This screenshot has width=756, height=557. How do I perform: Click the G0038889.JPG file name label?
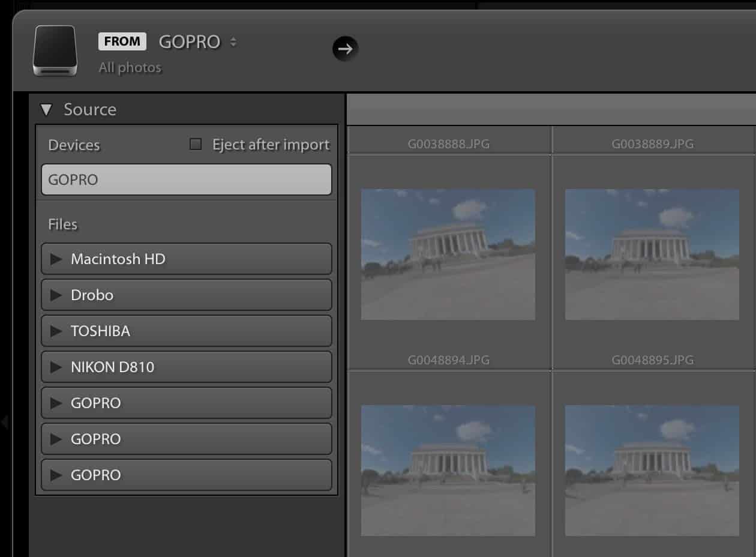point(653,144)
